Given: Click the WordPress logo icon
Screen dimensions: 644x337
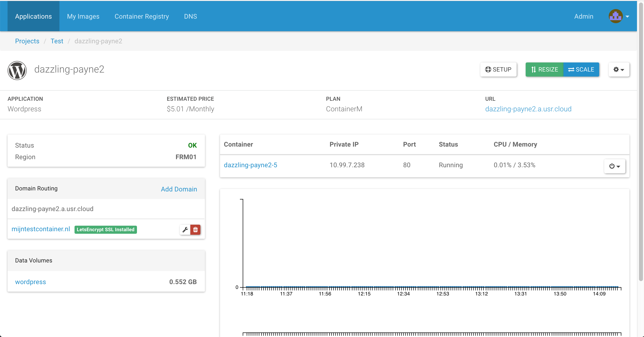Looking at the screenshot, I should [17, 70].
